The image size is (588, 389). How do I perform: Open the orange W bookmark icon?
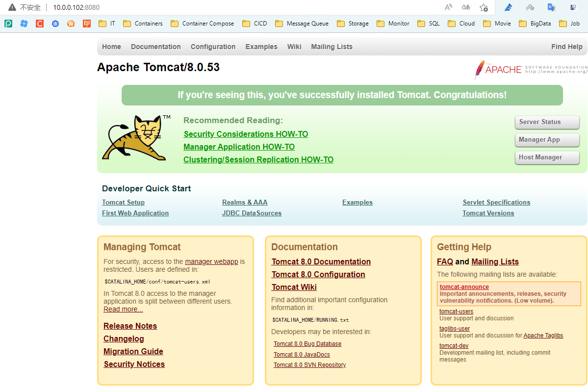pos(71,24)
